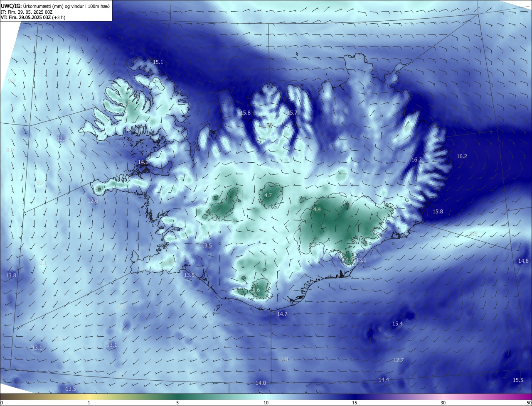Screen dimensions: 532x406
Task: Click the 'VT: Fim. 29.05.2025 03Z' line
Action: tap(32, 17)
